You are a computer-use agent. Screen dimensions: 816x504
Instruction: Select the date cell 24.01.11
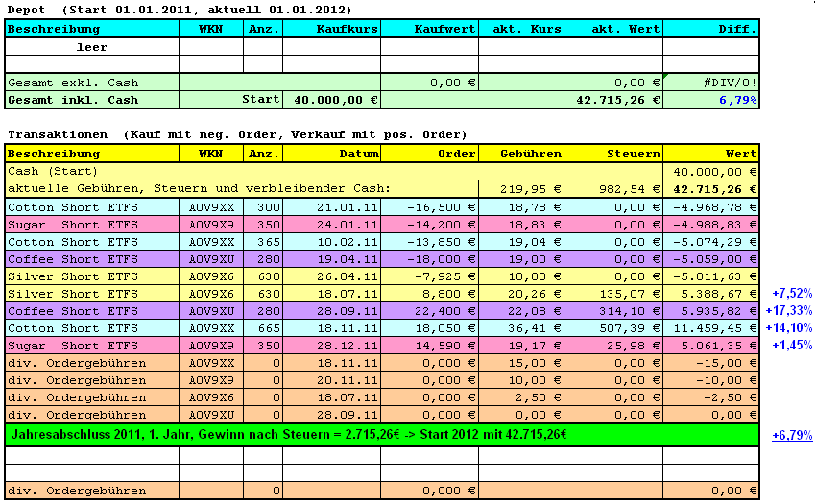(x=331, y=224)
